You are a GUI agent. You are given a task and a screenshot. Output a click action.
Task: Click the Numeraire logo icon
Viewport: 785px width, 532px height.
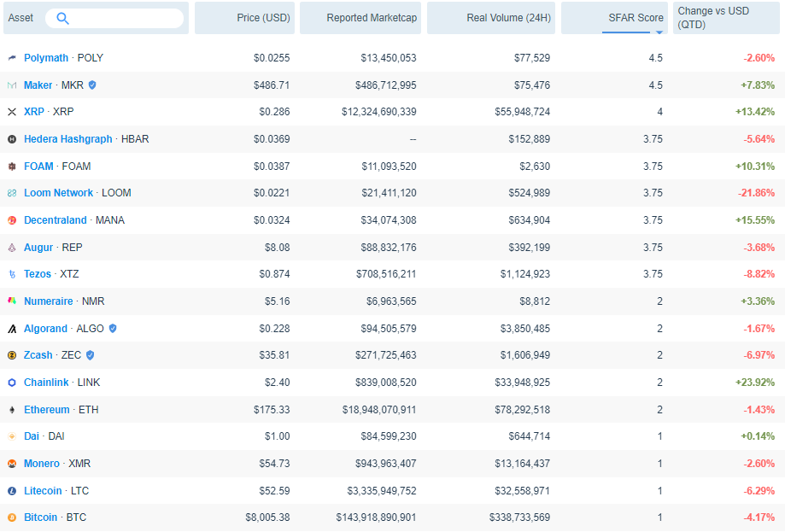[x=12, y=301]
